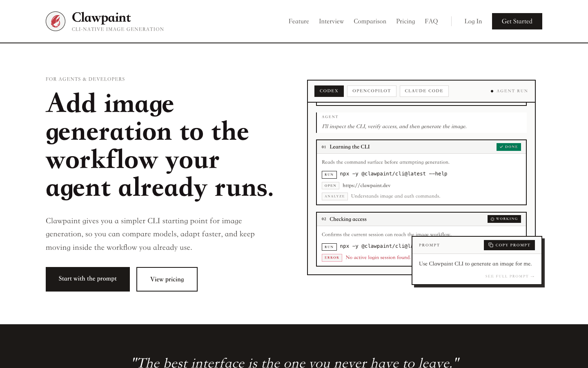The height and width of the screenshot is (368, 588).
Task: Click the Clawpaint brand name
Action: (101, 18)
